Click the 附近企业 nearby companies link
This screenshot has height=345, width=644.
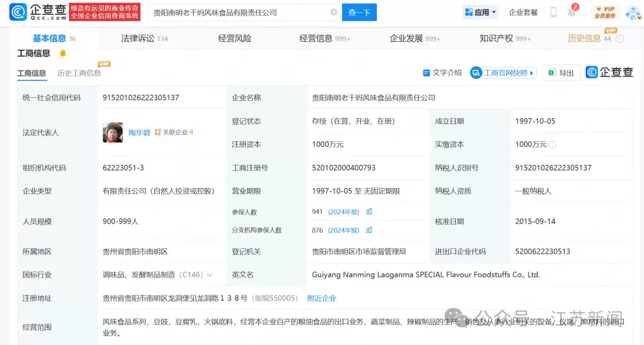click(321, 297)
